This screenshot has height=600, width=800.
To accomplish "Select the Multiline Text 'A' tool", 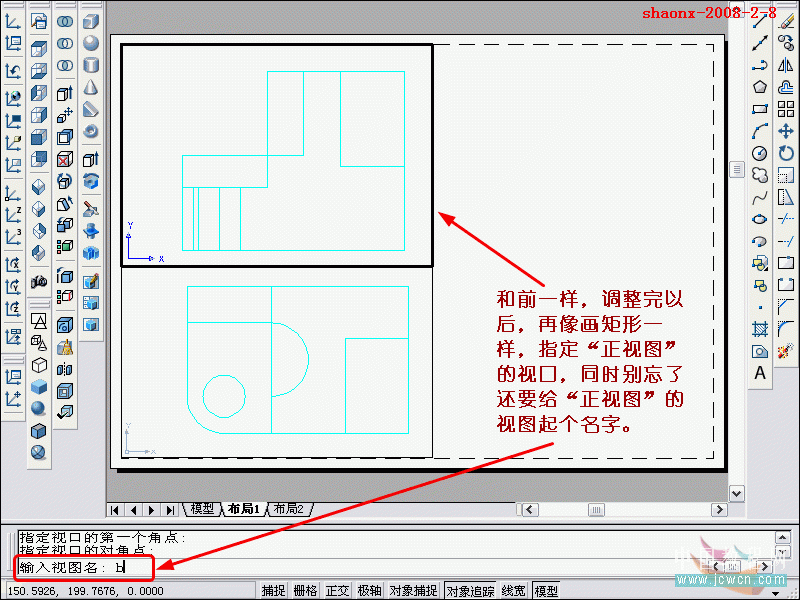I will [760, 373].
